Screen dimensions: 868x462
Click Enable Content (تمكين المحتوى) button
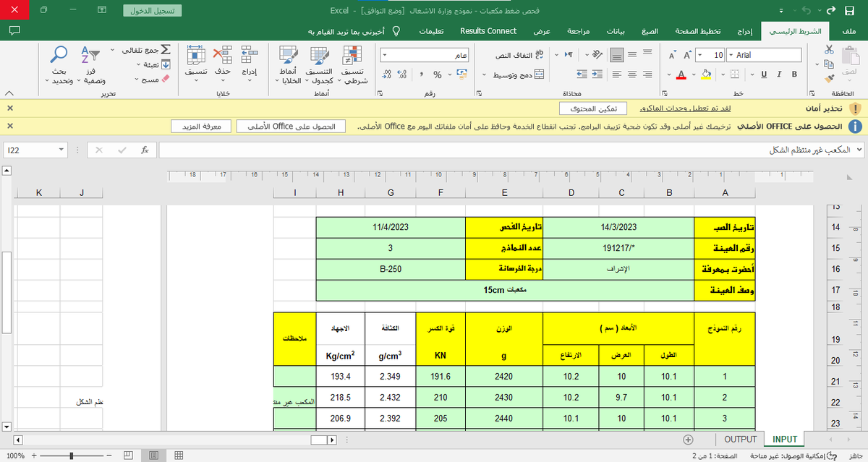click(592, 108)
